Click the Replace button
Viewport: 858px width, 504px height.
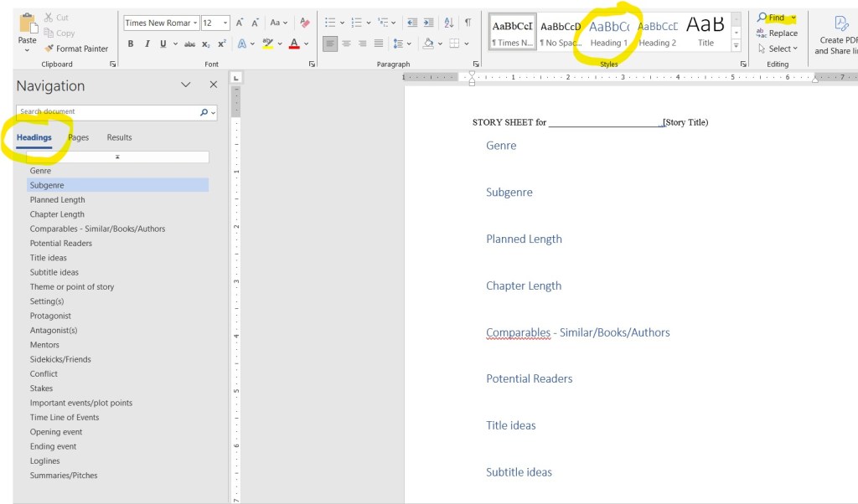[x=777, y=33]
